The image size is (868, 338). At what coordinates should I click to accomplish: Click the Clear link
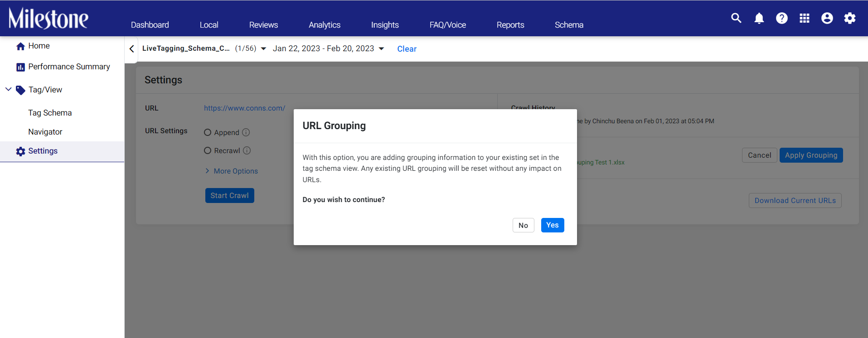click(x=407, y=49)
